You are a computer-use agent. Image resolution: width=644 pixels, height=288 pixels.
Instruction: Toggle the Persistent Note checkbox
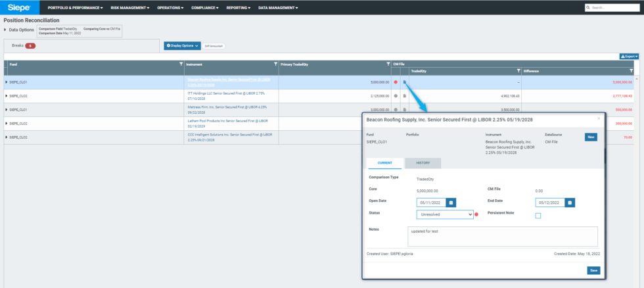pyautogui.click(x=538, y=215)
